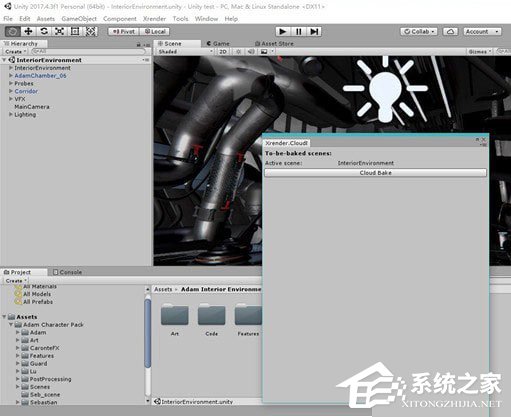The width and height of the screenshot is (511, 417).
Task: Select MainCamera in Hierarchy
Action: (x=32, y=107)
